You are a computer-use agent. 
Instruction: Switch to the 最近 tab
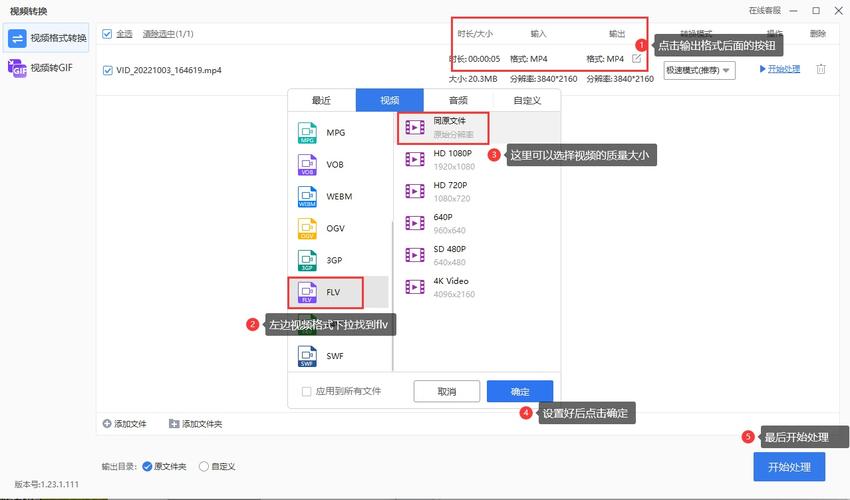(321, 100)
